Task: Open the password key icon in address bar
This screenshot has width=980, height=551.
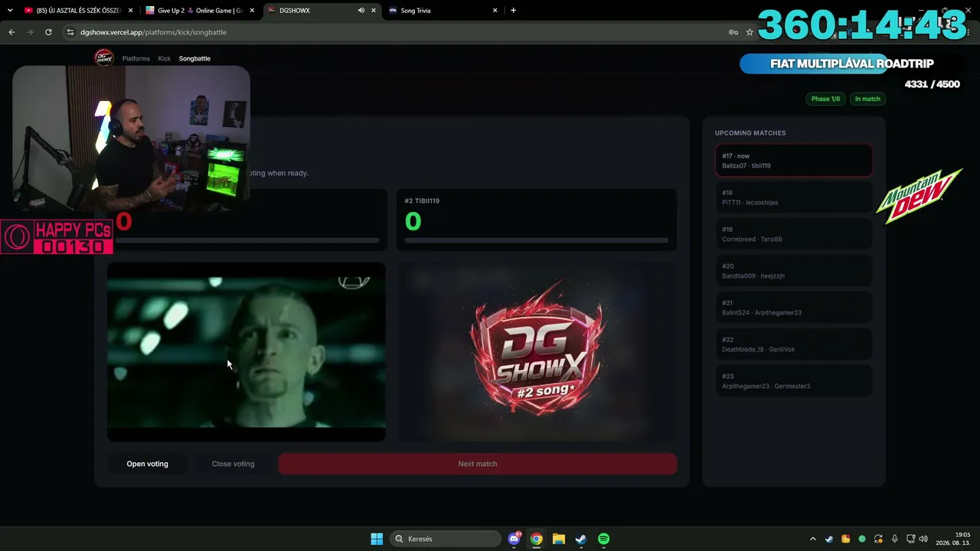Action: (733, 32)
